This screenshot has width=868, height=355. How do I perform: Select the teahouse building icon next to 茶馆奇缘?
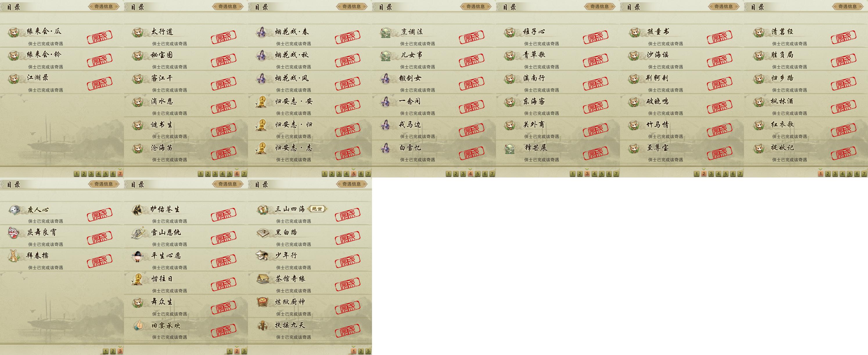[262, 279]
